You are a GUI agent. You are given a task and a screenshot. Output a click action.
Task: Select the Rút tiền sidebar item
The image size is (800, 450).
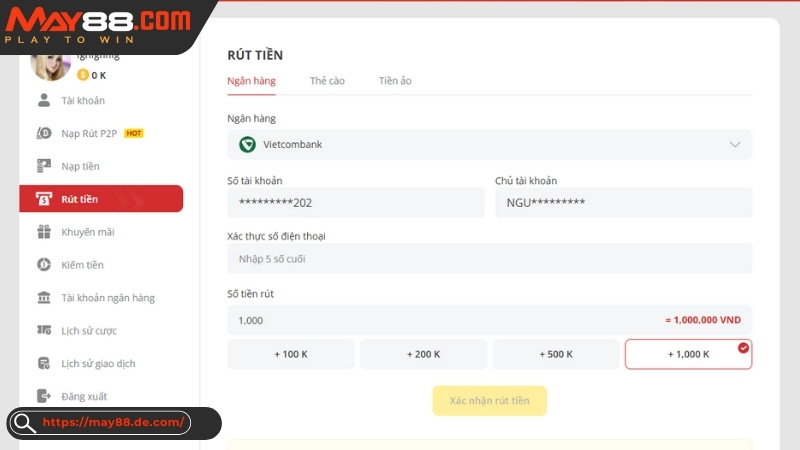point(101,198)
